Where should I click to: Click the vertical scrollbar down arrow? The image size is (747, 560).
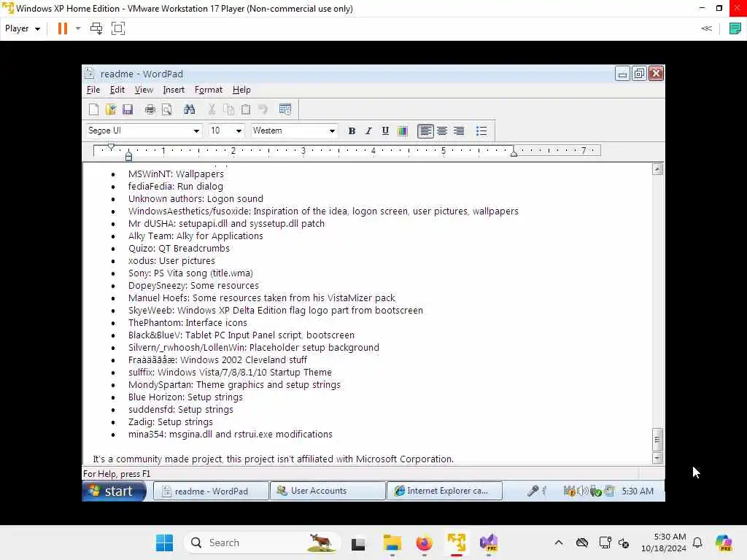pos(657,459)
